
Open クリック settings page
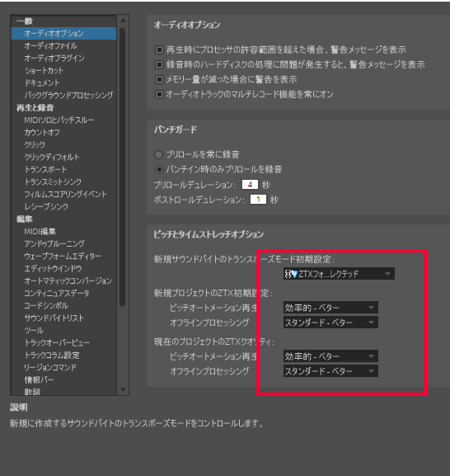35,145
